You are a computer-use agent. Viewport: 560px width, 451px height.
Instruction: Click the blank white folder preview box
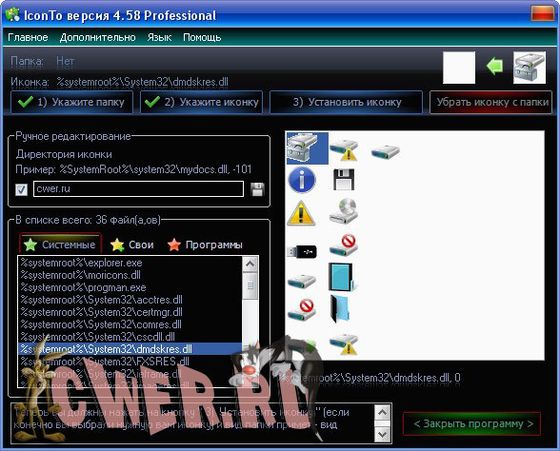point(459,67)
